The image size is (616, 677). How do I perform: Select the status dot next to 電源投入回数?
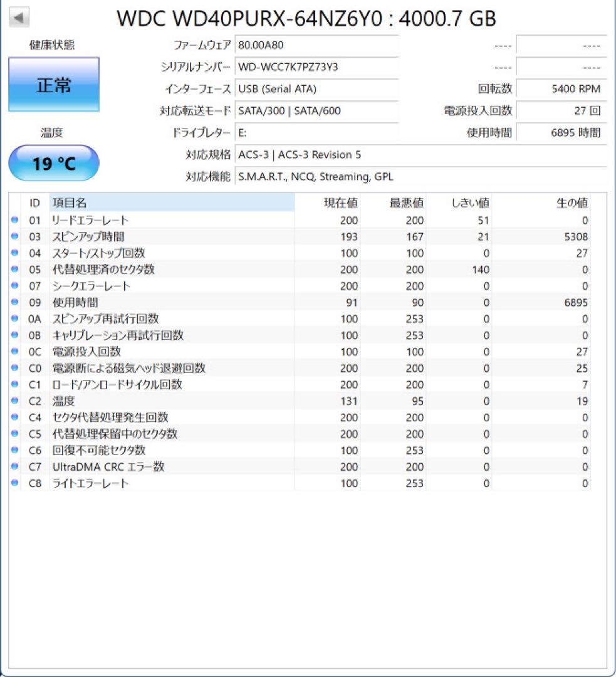tap(14, 352)
